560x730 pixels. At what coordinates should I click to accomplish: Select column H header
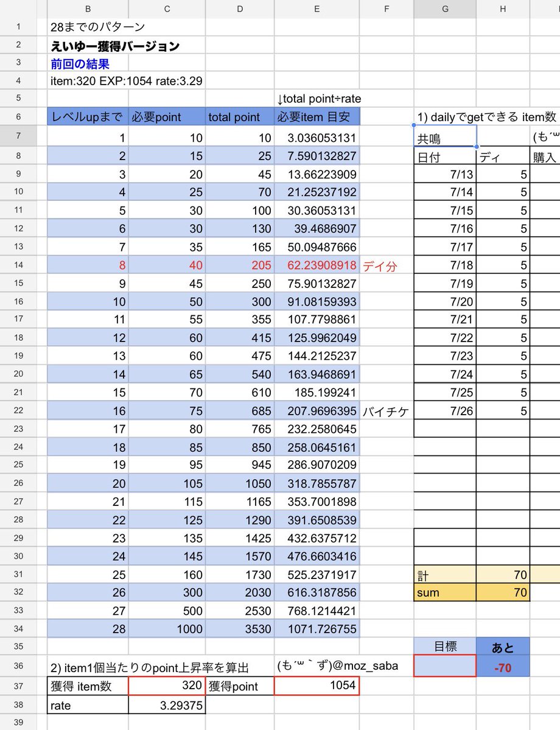[503, 9]
